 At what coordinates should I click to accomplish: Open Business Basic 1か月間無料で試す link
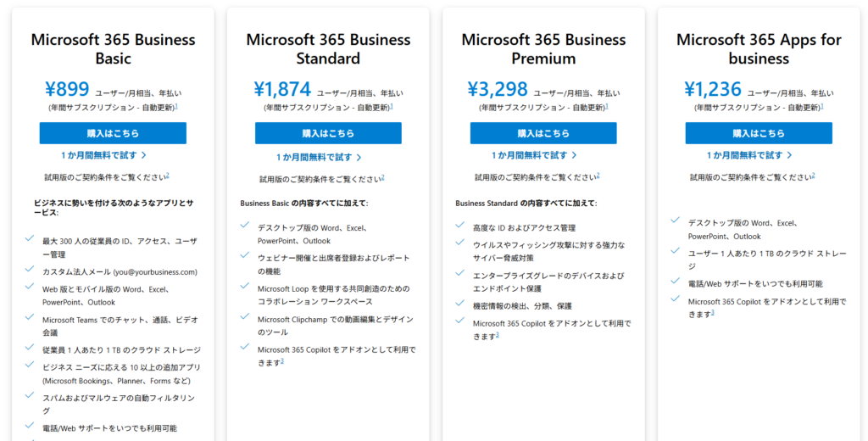point(104,155)
